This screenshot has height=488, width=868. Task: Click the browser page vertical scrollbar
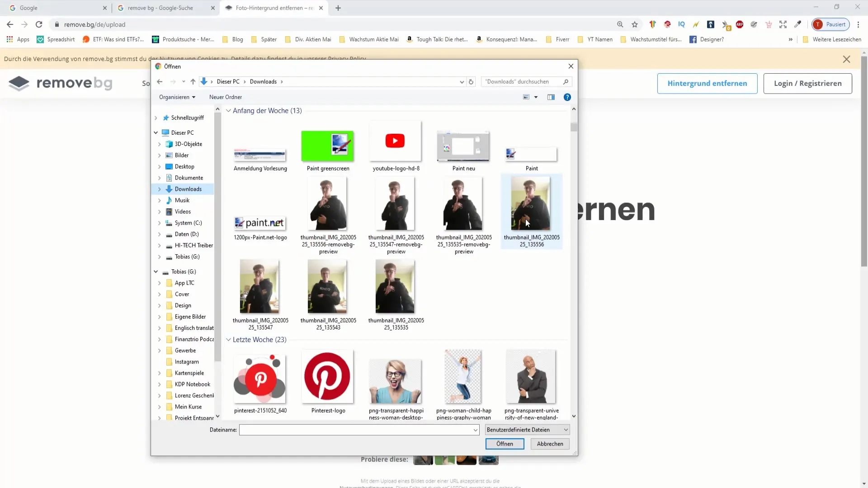[x=864, y=162]
